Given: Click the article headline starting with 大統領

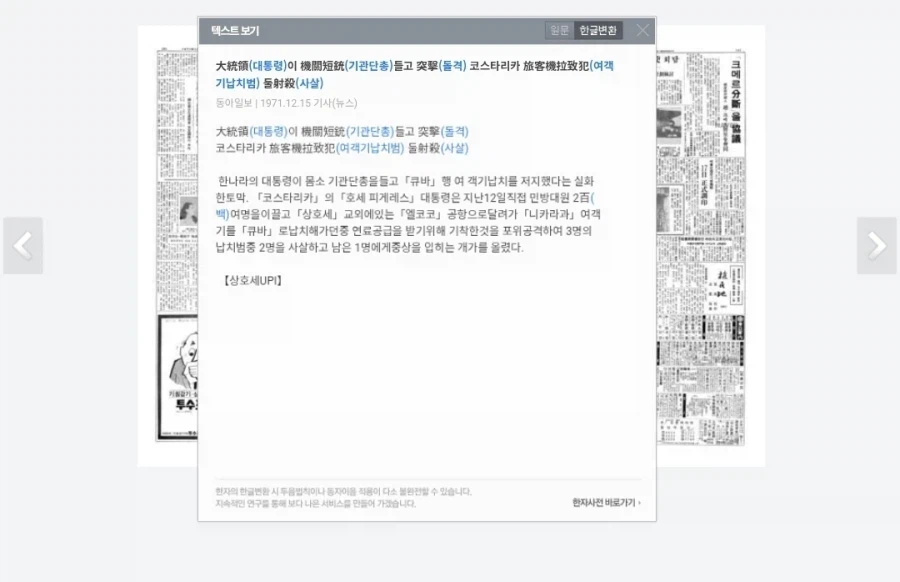Looking at the screenshot, I should (x=414, y=75).
